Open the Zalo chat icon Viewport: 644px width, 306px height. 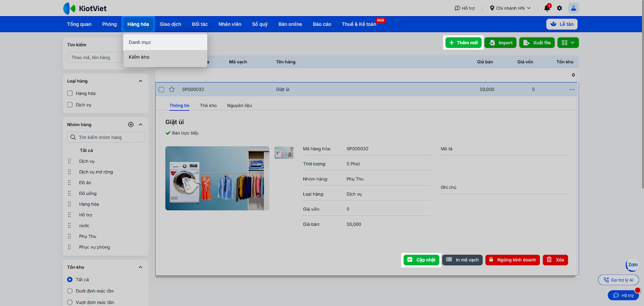click(632, 265)
